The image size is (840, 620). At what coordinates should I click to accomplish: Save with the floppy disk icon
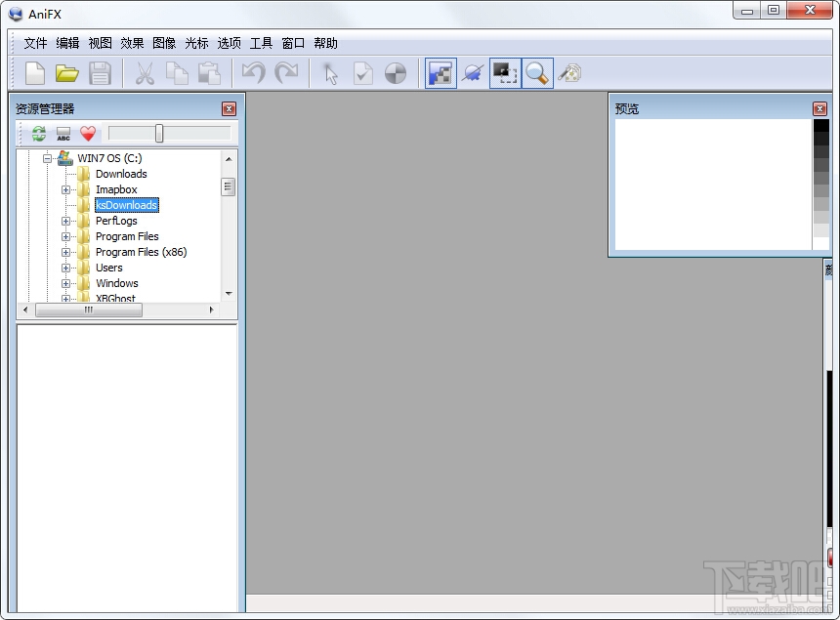[x=100, y=73]
